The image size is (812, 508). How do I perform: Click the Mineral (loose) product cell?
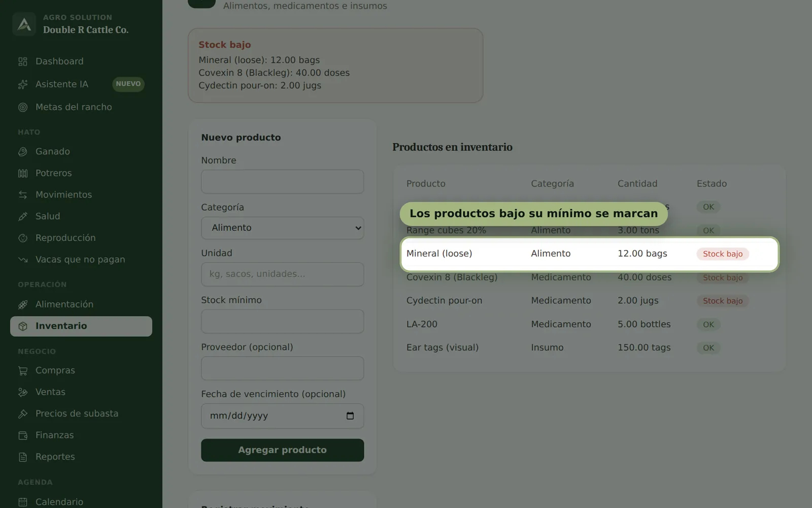click(439, 253)
